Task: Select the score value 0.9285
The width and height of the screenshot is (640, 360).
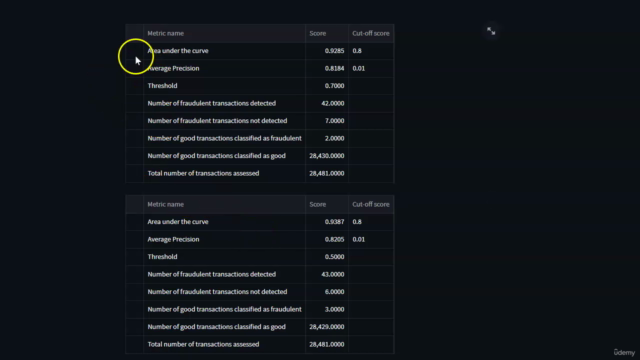Action: (334, 51)
